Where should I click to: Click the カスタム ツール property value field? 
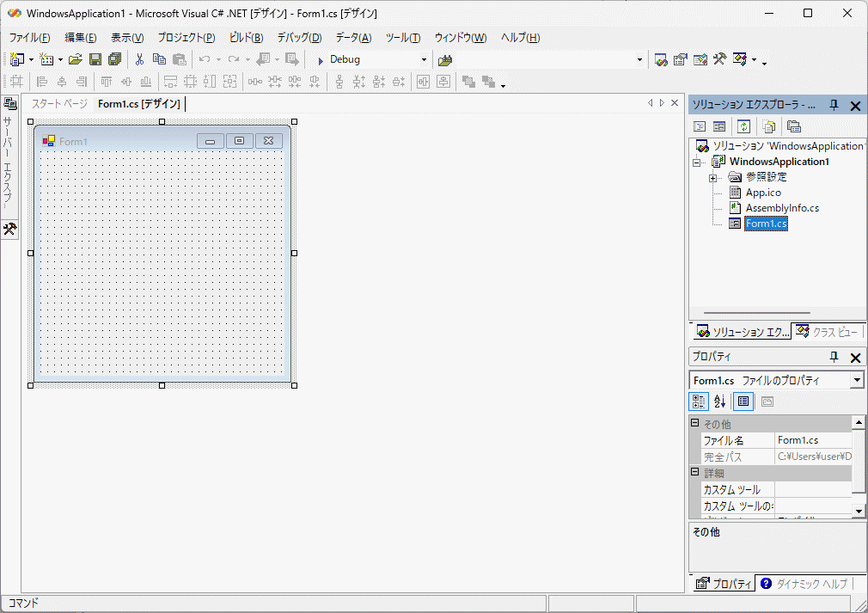[x=813, y=489]
